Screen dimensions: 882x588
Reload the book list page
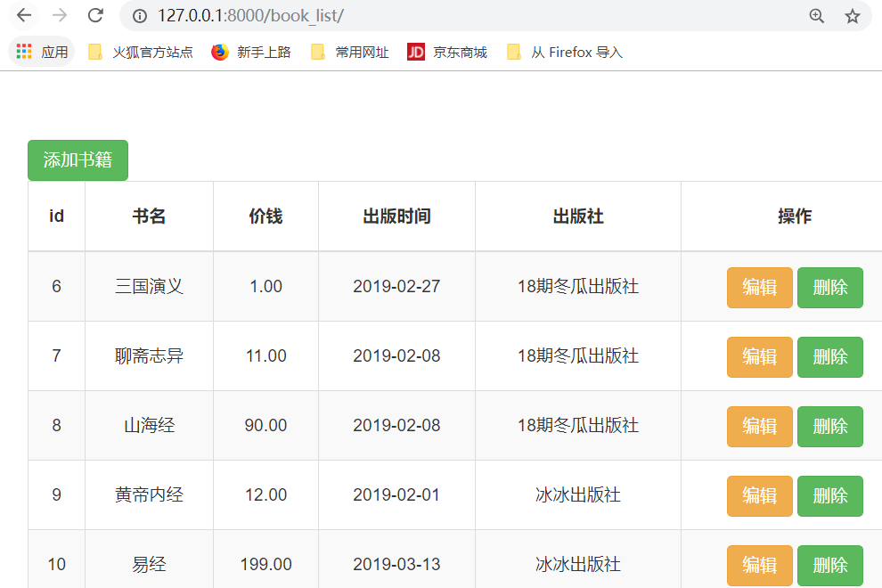point(95,15)
